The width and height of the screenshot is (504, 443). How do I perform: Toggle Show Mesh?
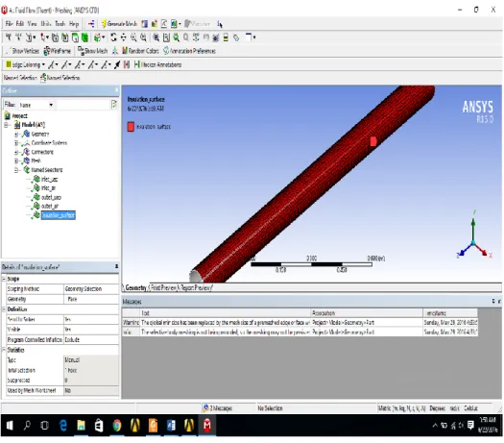click(x=92, y=51)
